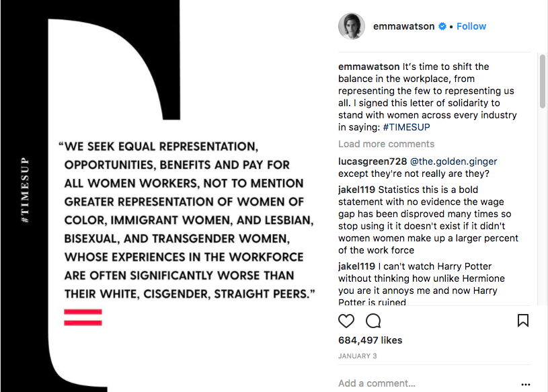Click the comment speech bubble icon

(x=373, y=321)
